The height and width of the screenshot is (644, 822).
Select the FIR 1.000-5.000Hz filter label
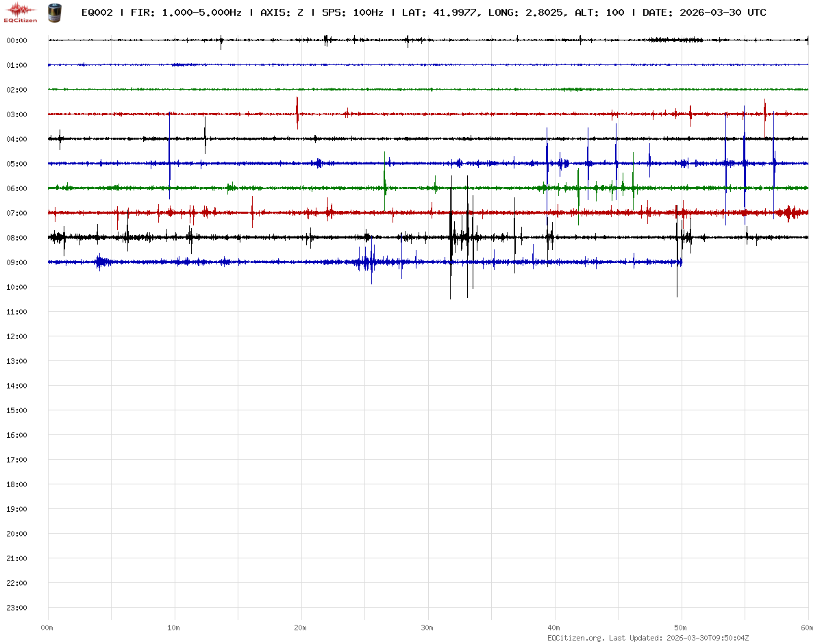tap(186, 12)
